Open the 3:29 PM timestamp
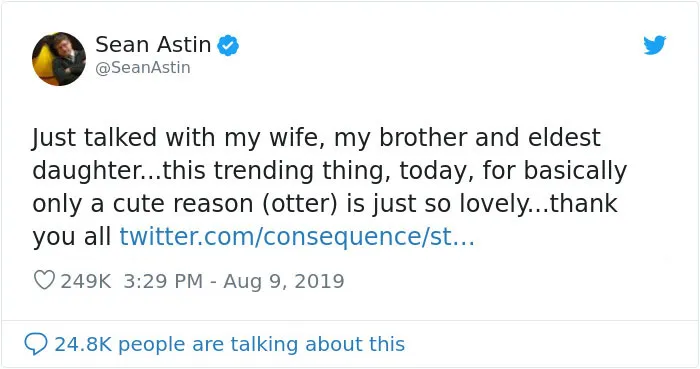The image size is (700, 369). pyautogui.click(x=163, y=281)
